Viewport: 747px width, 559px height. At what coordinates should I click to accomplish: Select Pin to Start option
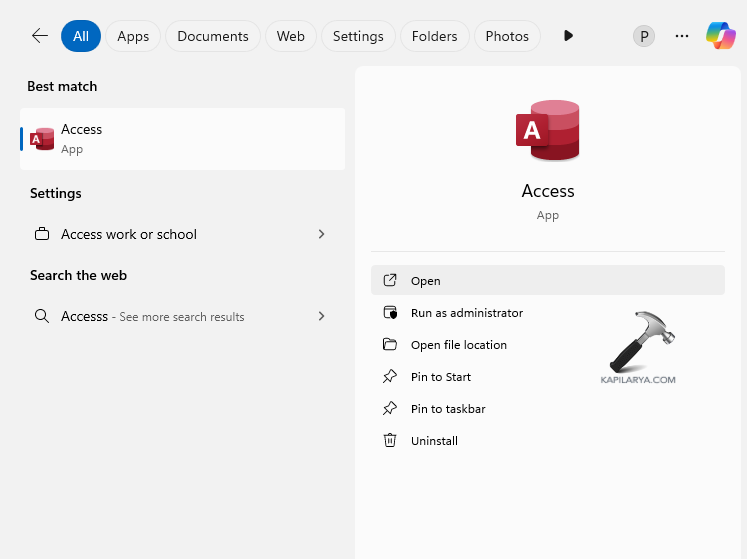pyautogui.click(x=440, y=377)
